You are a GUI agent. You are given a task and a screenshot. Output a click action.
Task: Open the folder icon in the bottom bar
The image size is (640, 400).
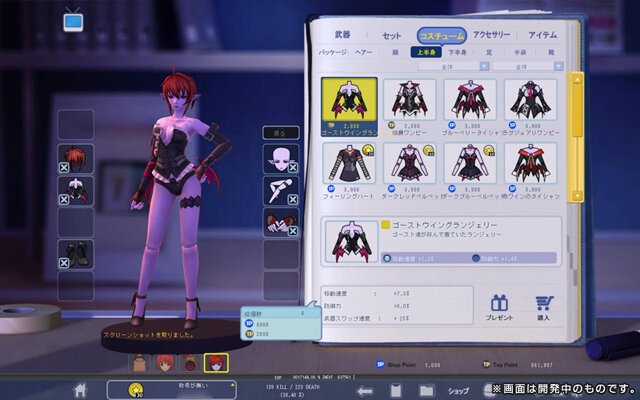426,391
